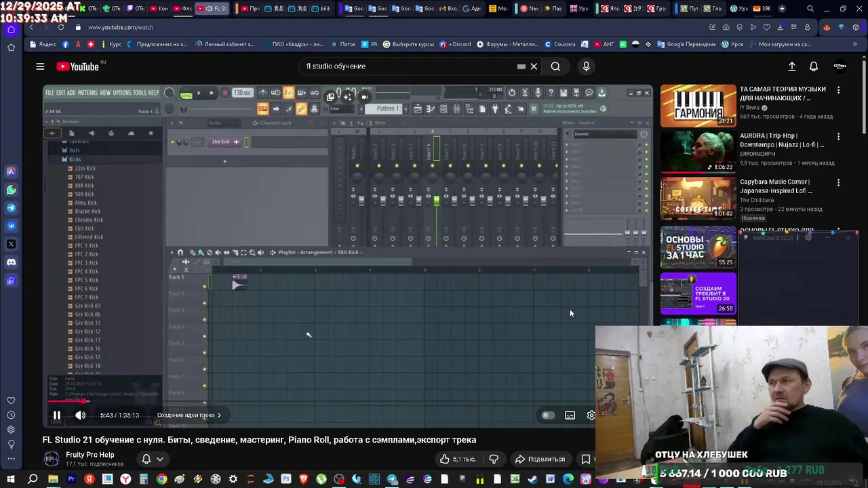This screenshot has width=868, height=488.
Task: Open video player settings gear
Action: point(591,415)
